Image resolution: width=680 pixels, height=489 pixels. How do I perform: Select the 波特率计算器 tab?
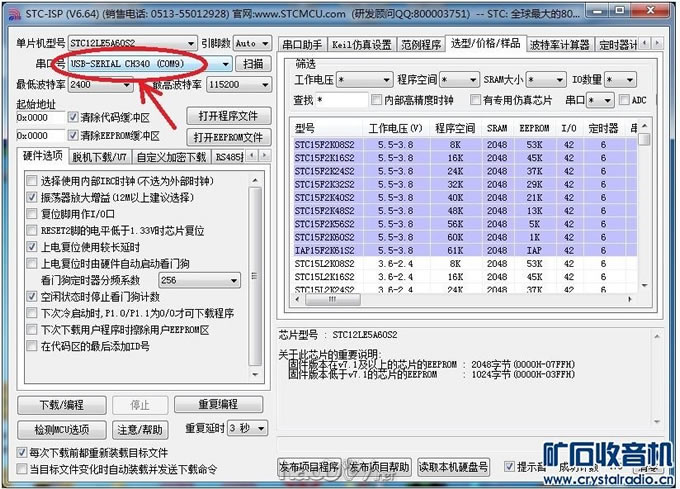560,44
